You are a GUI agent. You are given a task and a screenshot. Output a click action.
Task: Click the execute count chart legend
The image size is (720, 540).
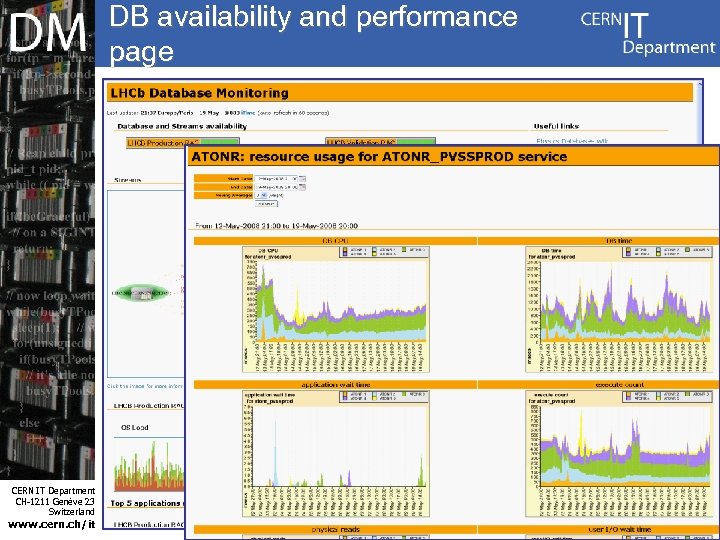[x=667, y=396]
